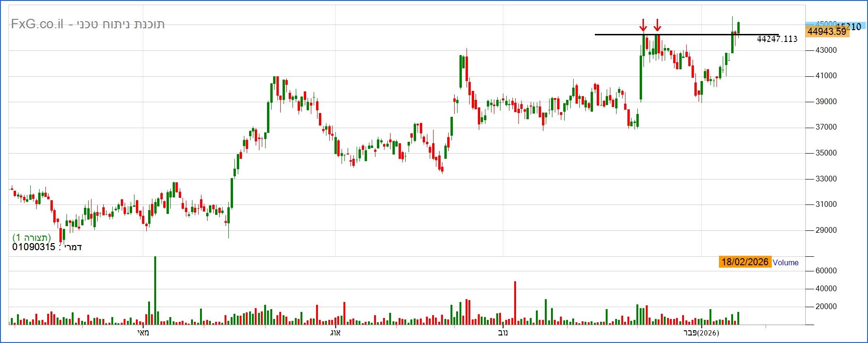Click the tallest red volume bar
This screenshot has height=343, width=868.
click(x=515, y=303)
